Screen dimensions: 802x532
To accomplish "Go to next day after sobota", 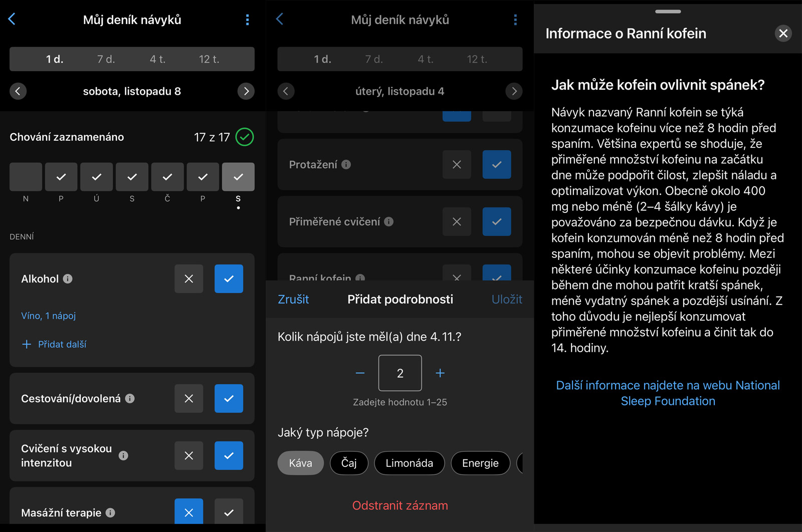I will click(x=246, y=91).
